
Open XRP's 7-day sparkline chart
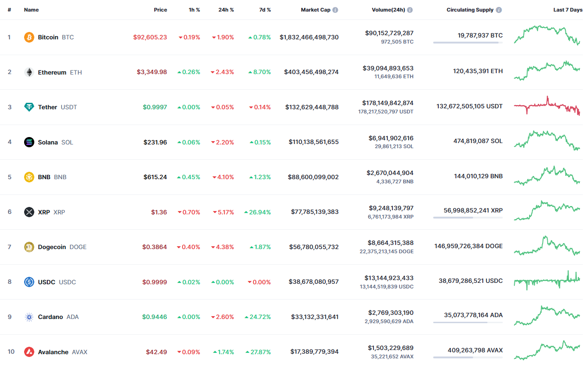547,210
